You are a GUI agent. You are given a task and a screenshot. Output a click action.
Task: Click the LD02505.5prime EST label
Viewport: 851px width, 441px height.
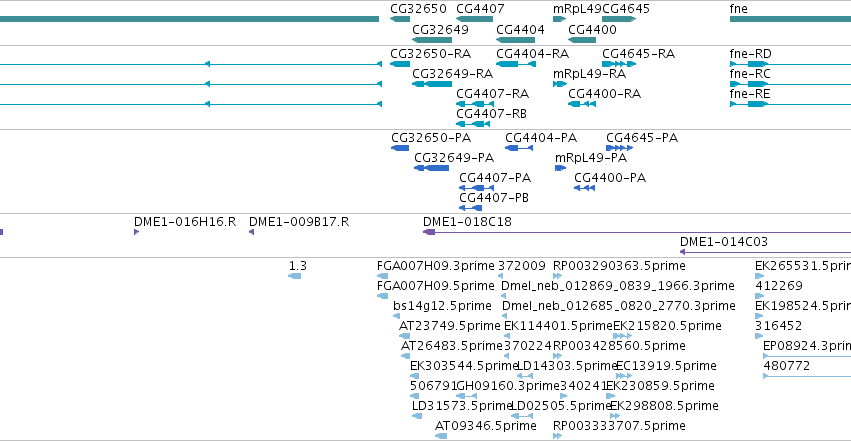562,407
